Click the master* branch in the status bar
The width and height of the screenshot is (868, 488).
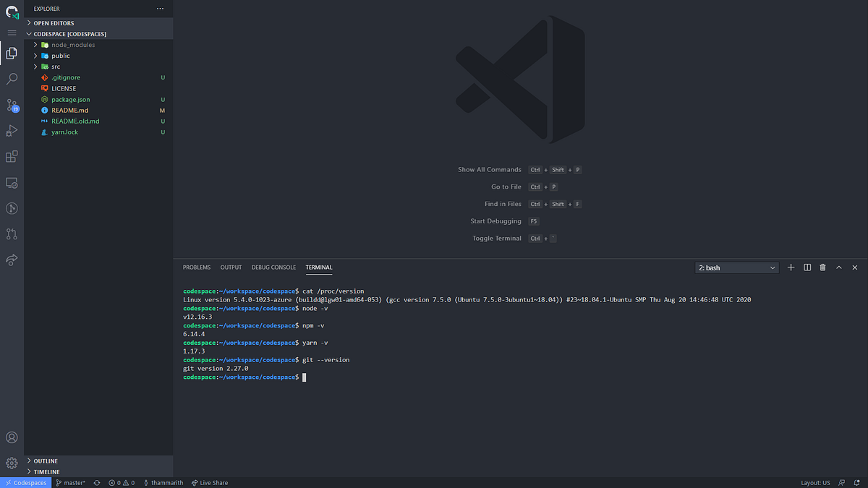pyautogui.click(x=70, y=482)
